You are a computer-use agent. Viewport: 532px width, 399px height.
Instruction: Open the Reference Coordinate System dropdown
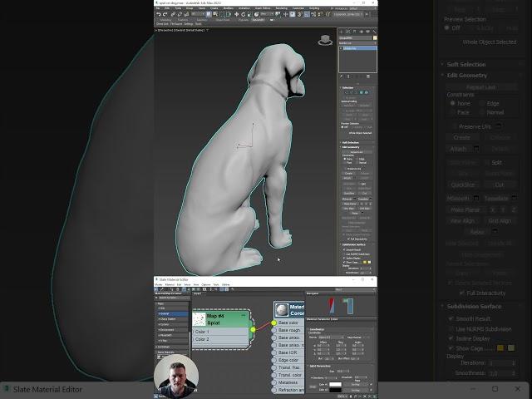tap(267, 14)
